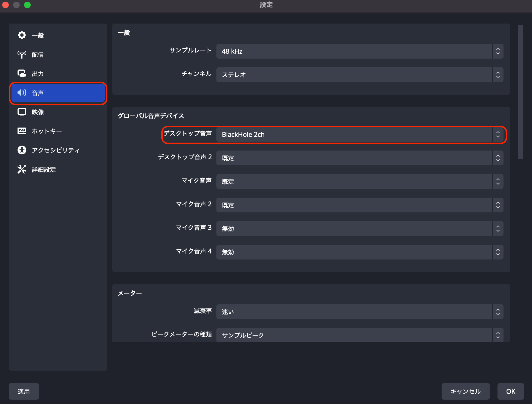The image size is (532, 404).
Task: Switch to the 映像 settings tab
Action: 38,112
